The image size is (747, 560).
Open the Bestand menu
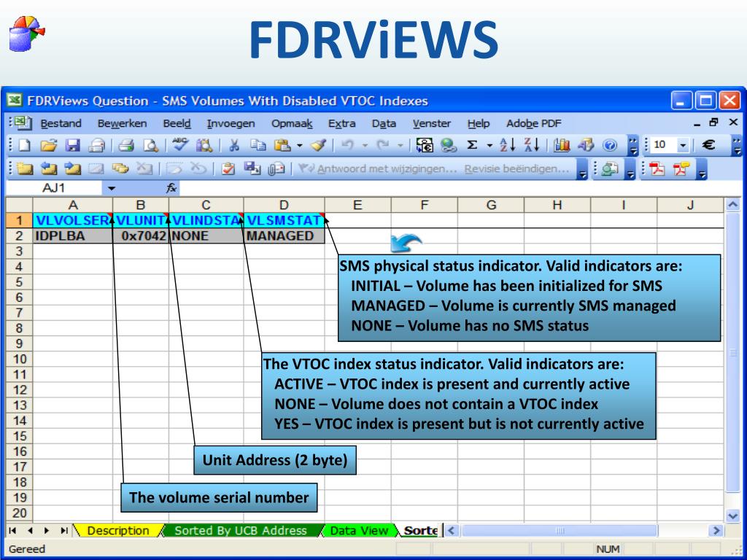pyautogui.click(x=61, y=123)
